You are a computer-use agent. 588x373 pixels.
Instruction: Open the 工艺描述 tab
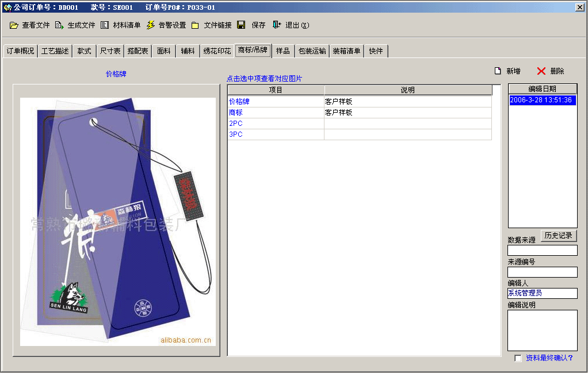[x=55, y=51]
